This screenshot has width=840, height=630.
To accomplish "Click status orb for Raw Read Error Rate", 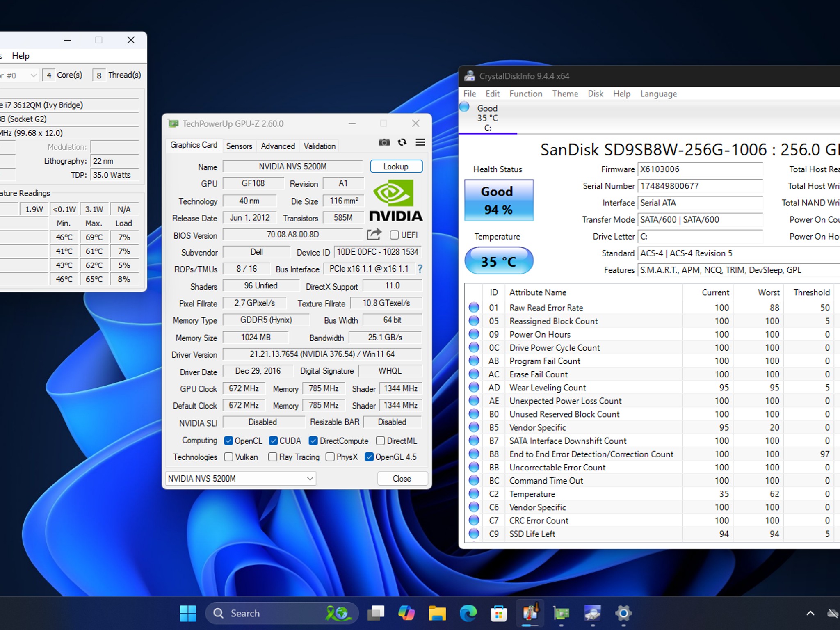I will coord(474,307).
